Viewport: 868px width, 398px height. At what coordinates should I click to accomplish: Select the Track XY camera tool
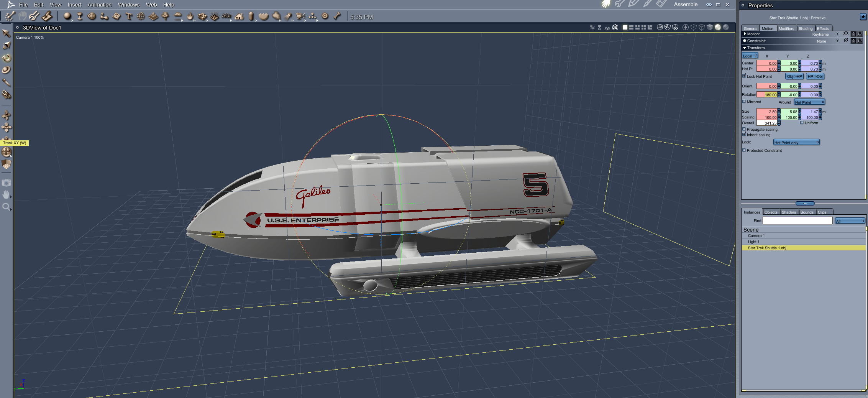7,152
